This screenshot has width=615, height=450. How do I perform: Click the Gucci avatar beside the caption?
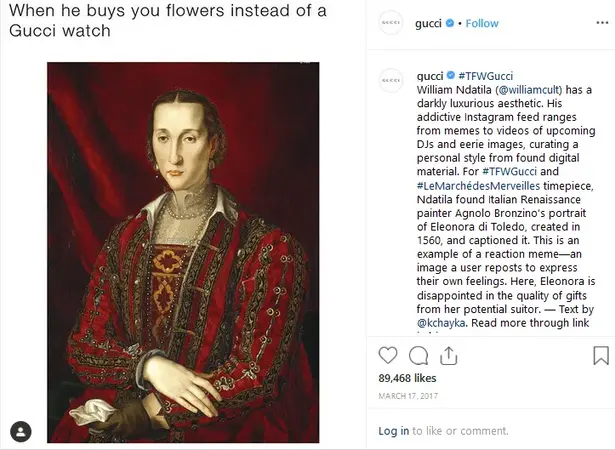[x=393, y=79]
